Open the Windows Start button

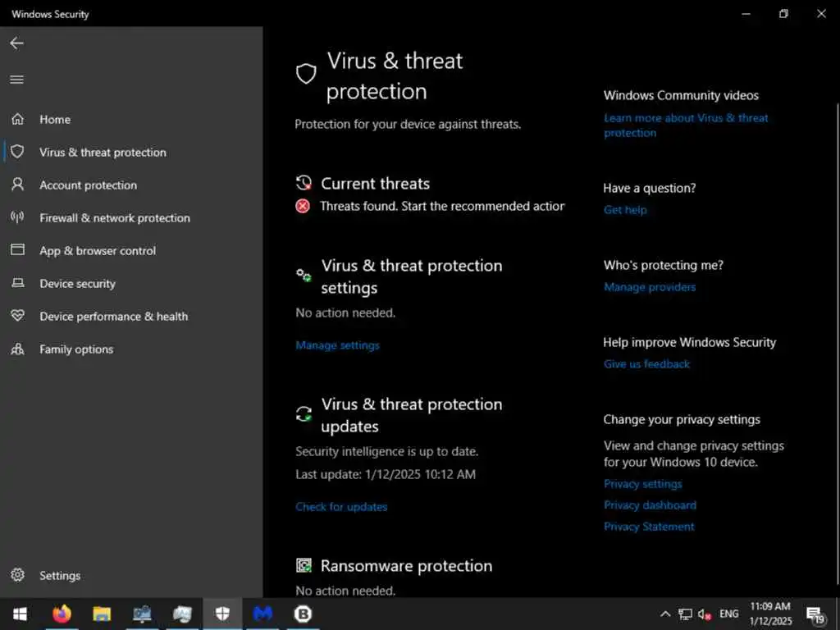pyautogui.click(x=20, y=614)
